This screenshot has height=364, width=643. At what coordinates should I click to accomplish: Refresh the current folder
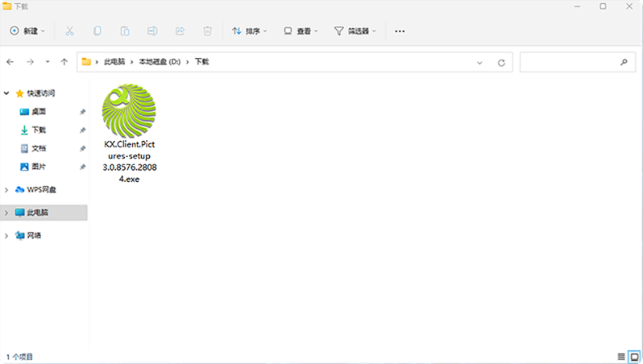coord(501,63)
